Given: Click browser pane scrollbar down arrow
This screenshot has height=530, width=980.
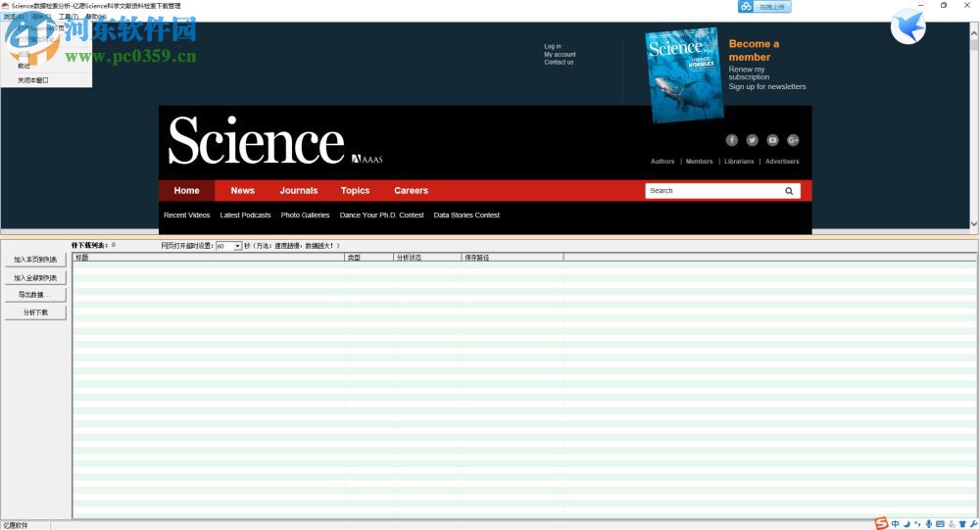Looking at the screenshot, I should [x=974, y=223].
